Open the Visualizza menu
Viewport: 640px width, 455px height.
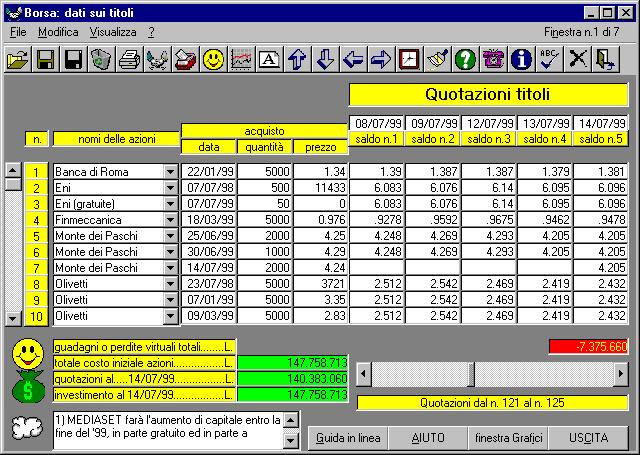pyautogui.click(x=113, y=32)
